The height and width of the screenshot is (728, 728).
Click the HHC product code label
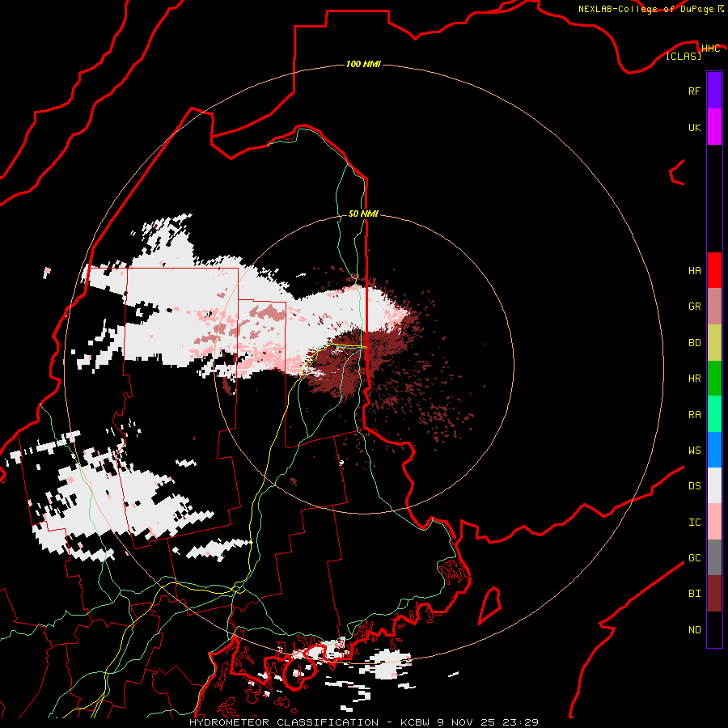pyautogui.click(x=710, y=49)
